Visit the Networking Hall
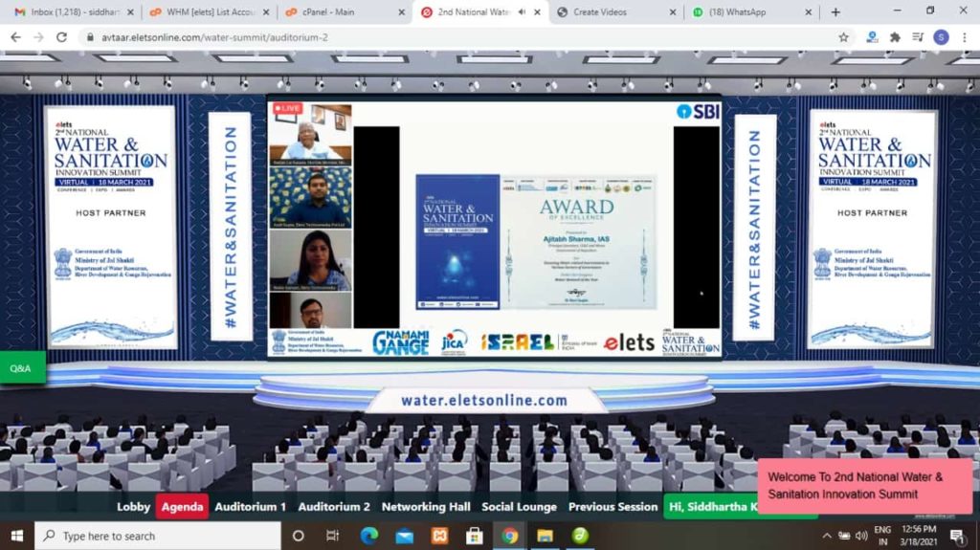 tap(426, 507)
